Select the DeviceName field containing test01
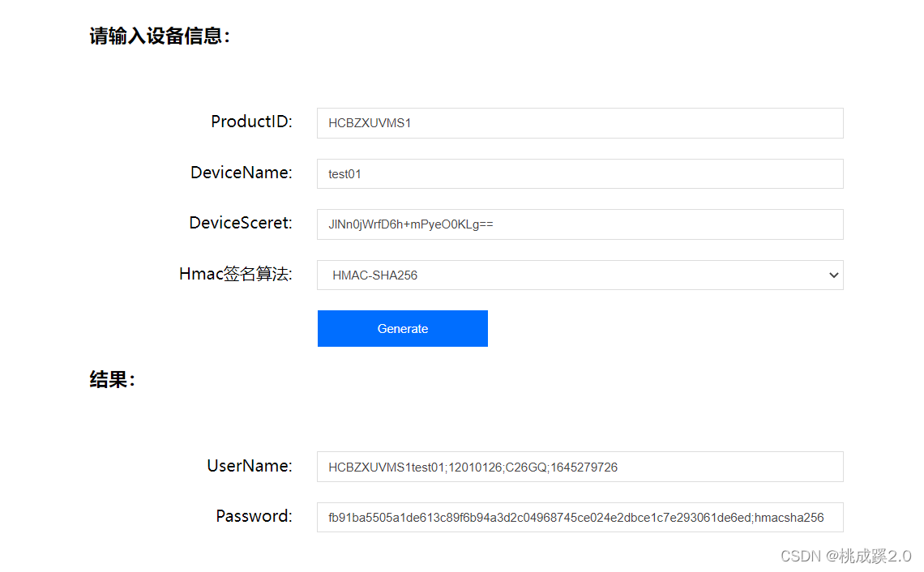Viewport: 924px width, 572px height. [x=580, y=173]
